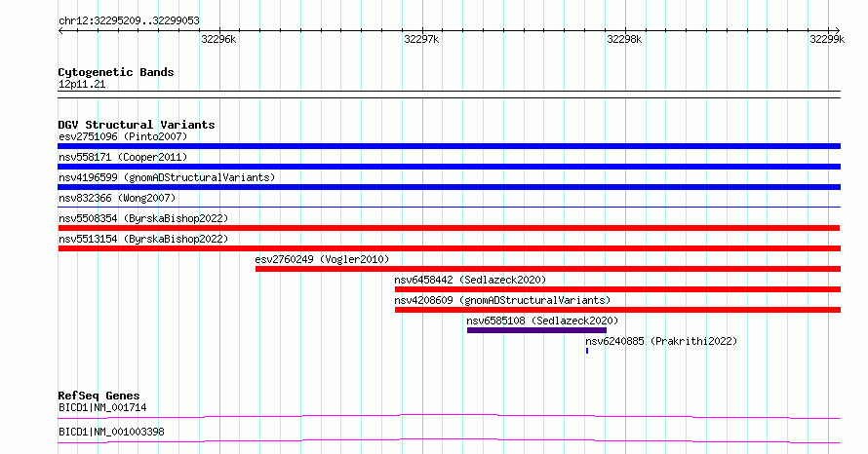
Task: Open the nsv5508354 (ByrskaBishop2022) label
Action: pyautogui.click(x=143, y=218)
